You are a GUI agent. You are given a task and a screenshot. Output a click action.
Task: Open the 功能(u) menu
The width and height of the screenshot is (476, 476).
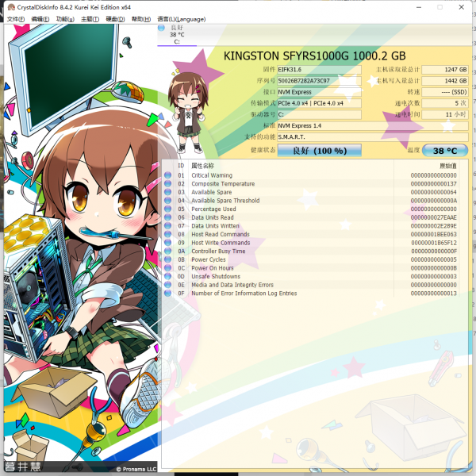[67, 18]
